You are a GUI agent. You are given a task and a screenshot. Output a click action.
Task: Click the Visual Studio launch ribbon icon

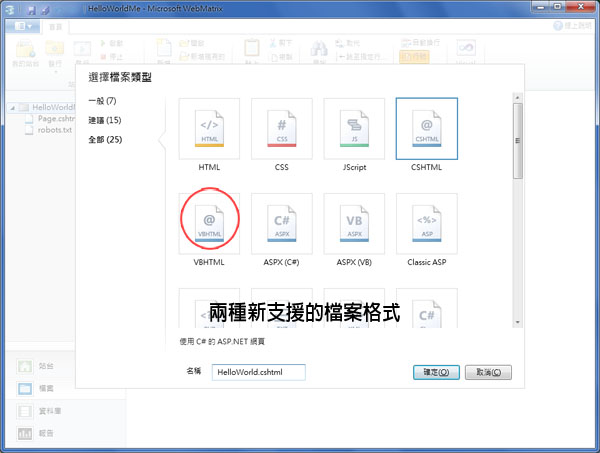[465, 52]
